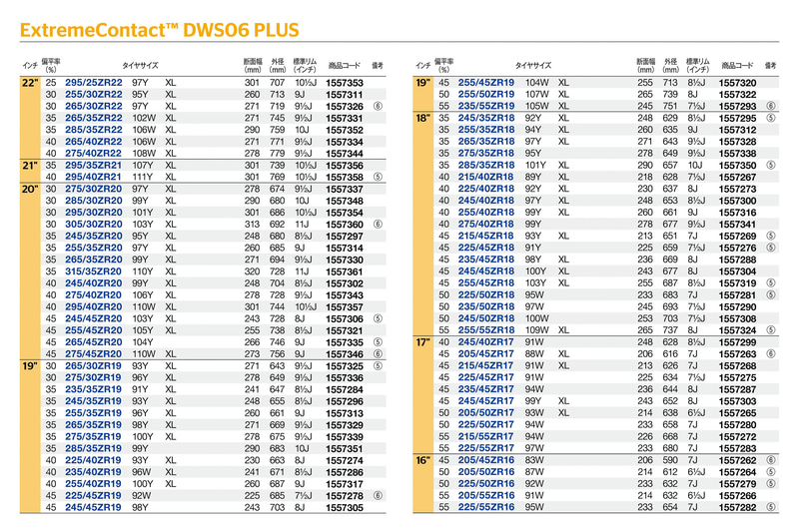Viewport: 799px width, 532px height.
Task: Click product code 1557358
Action: point(345,177)
